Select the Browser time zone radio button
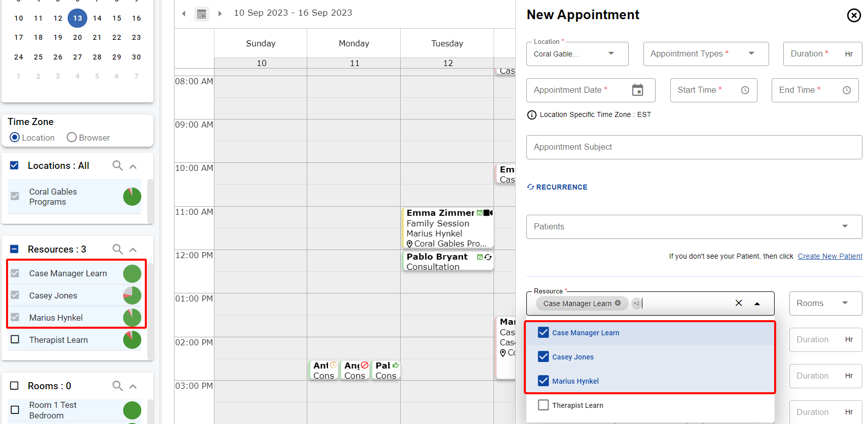The width and height of the screenshot is (868, 424). [x=72, y=138]
